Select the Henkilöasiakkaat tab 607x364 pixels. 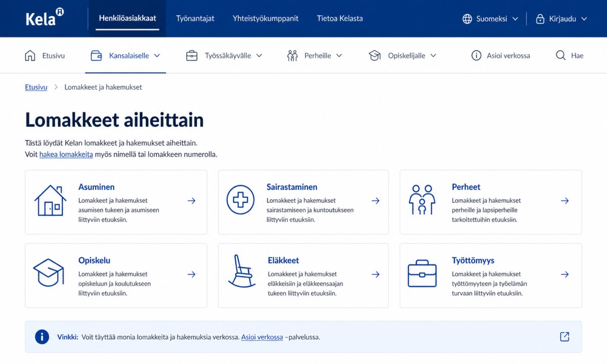coord(127,18)
